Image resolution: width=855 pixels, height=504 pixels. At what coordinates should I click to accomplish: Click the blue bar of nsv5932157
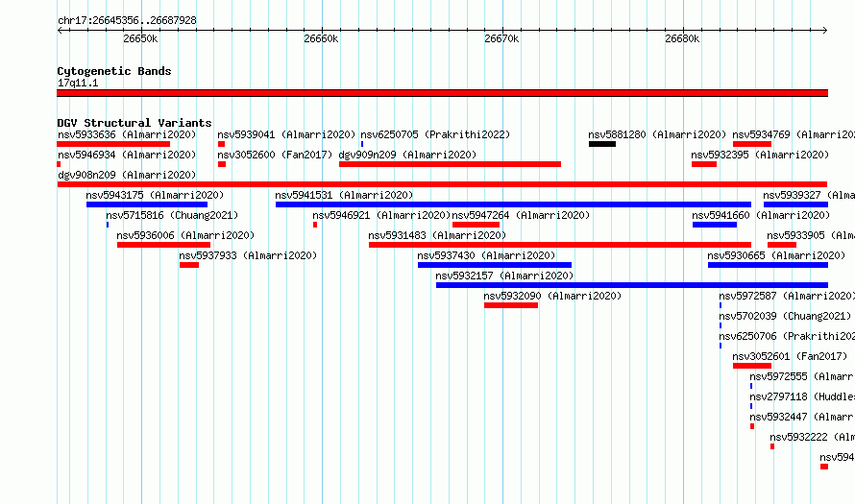(632, 285)
